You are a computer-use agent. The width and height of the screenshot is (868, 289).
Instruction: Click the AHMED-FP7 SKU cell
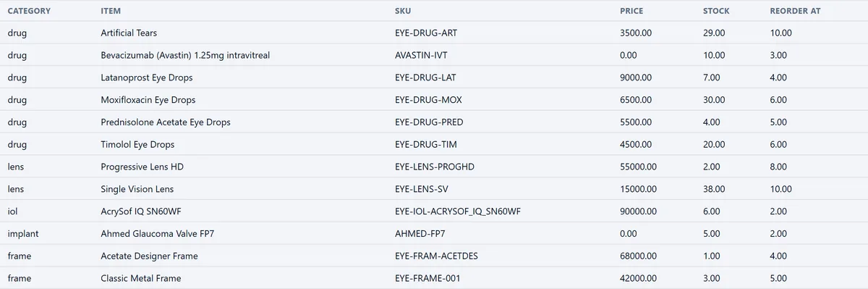click(420, 233)
